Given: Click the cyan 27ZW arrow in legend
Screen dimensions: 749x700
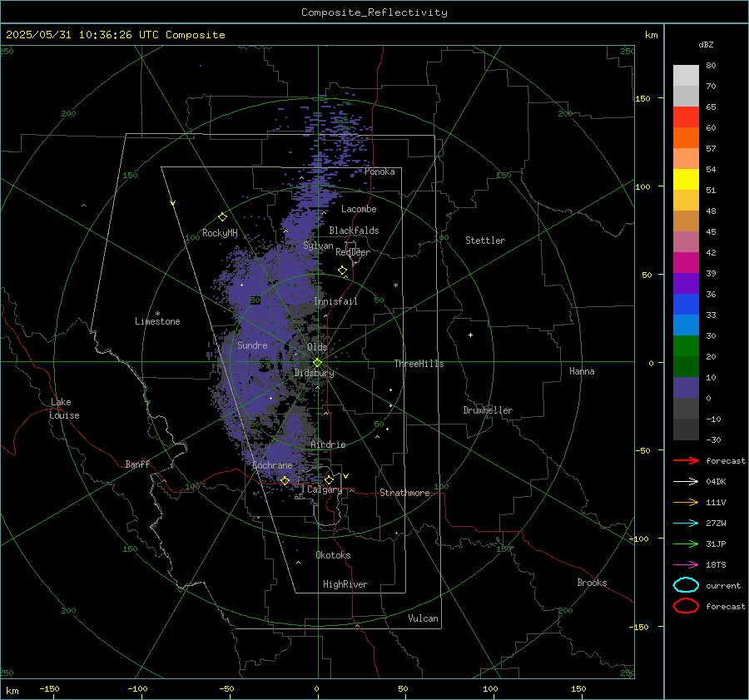Looking at the screenshot, I should coord(686,524).
